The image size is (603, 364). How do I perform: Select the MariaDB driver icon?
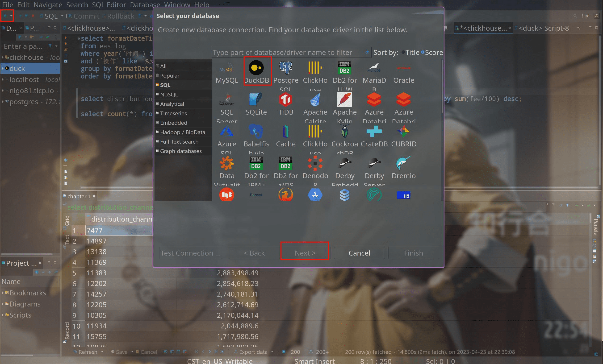click(x=374, y=67)
